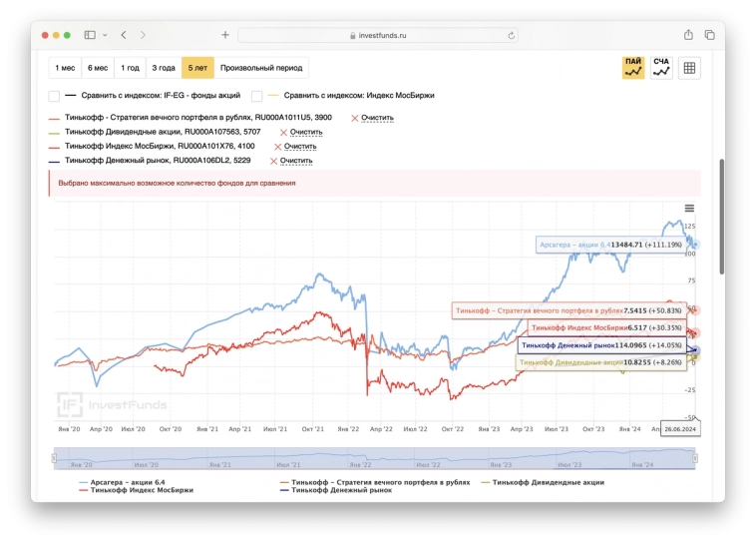Toggle Тинькофф Денежный рынок legend series

336,490
